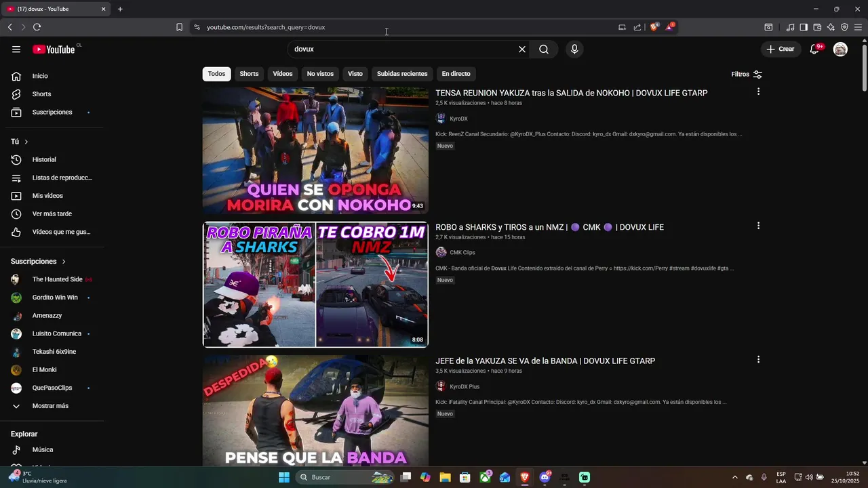Open the Leo AI sparkle icon
868x488 pixels.
coord(831,27)
